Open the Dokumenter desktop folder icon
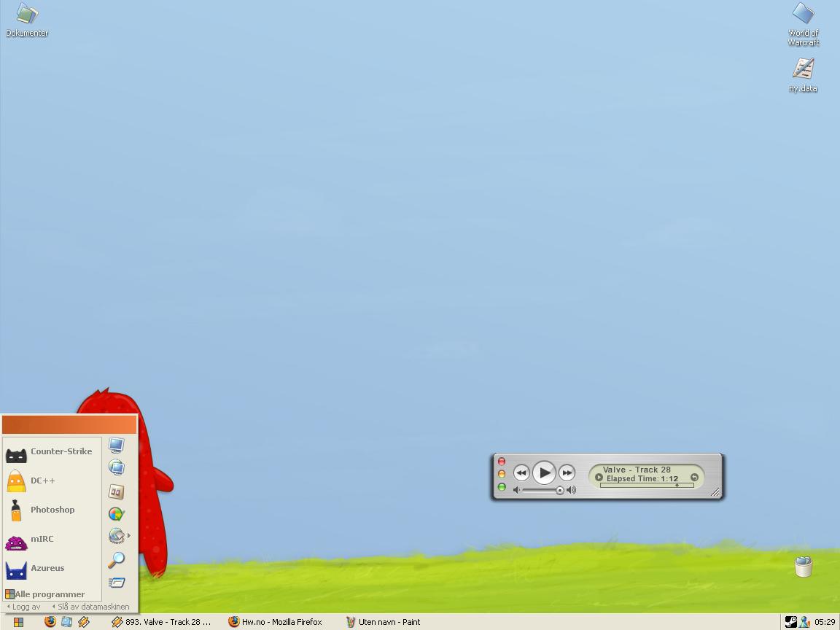 click(x=27, y=20)
